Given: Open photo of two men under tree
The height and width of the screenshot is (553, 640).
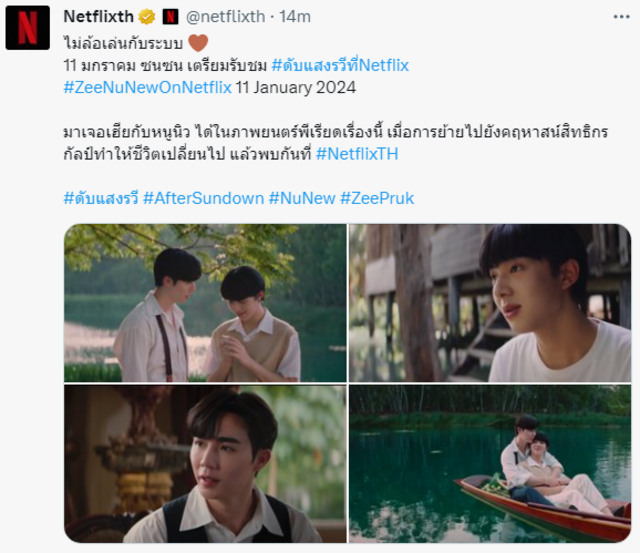Looking at the screenshot, I should [205, 303].
